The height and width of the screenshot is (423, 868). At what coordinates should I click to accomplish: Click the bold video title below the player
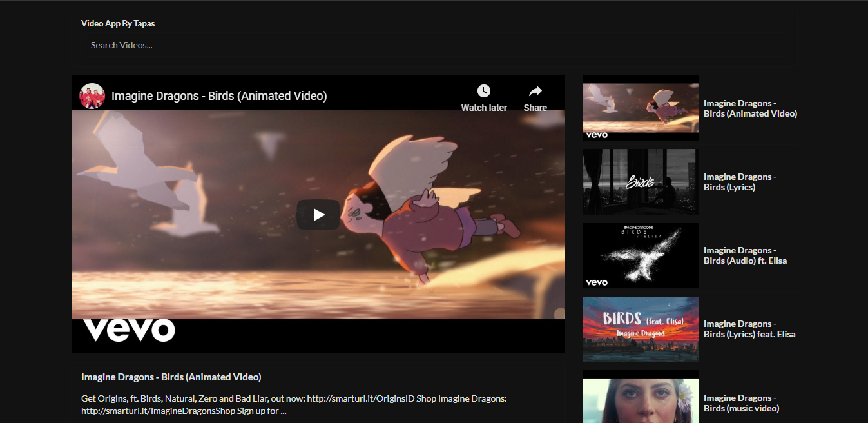(x=171, y=377)
